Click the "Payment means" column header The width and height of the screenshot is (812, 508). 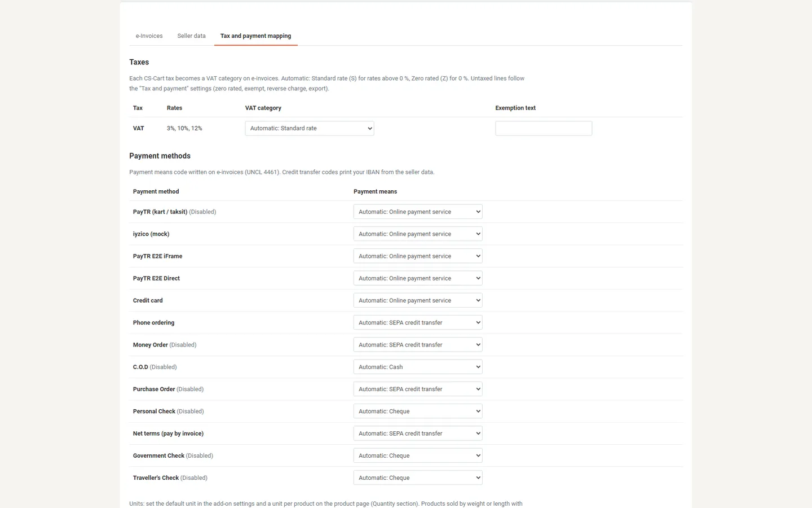tap(375, 191)
